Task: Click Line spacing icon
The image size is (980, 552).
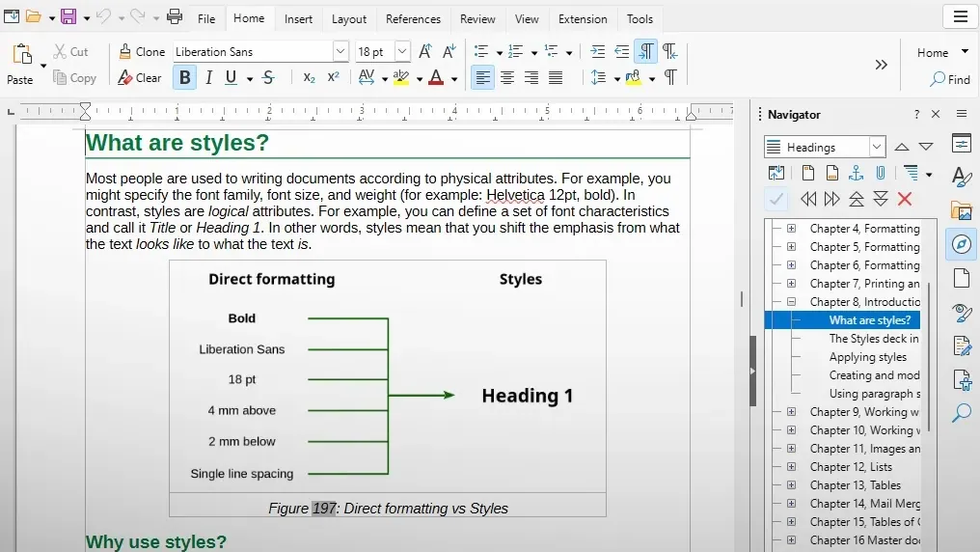Action: pyautogui.click(x=598, y=77)
